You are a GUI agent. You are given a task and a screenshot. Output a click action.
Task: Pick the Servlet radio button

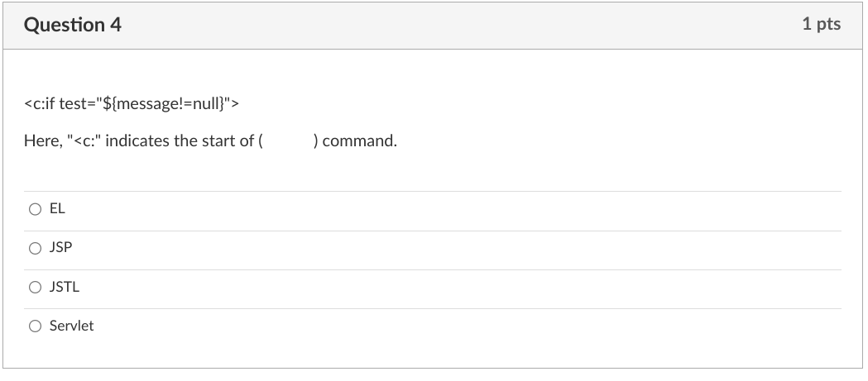click(35, 326)
